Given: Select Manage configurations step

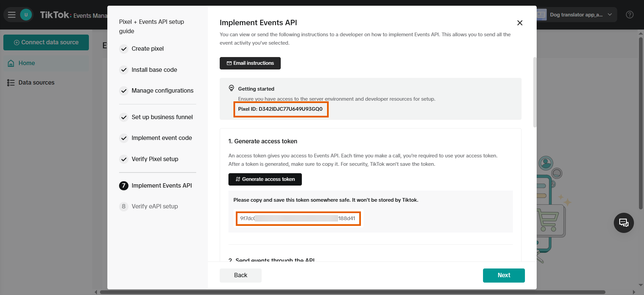Looking at the screenshot, I should coord(162,91).
